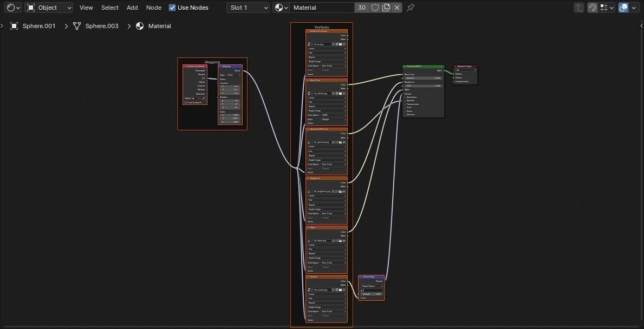The height and width of the screenshot is (329, 644).
Task: Click the parent node tree arrow icon
Action: click(578, 8)
